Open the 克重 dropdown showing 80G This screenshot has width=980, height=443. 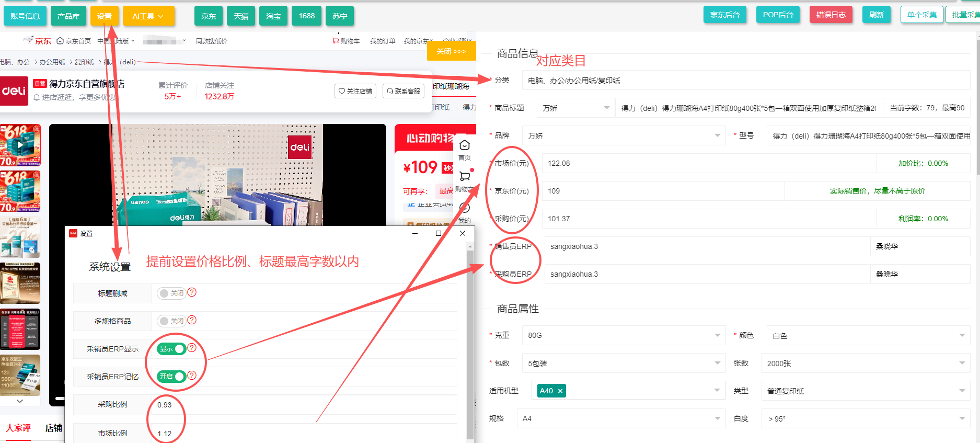click(624, 335)
